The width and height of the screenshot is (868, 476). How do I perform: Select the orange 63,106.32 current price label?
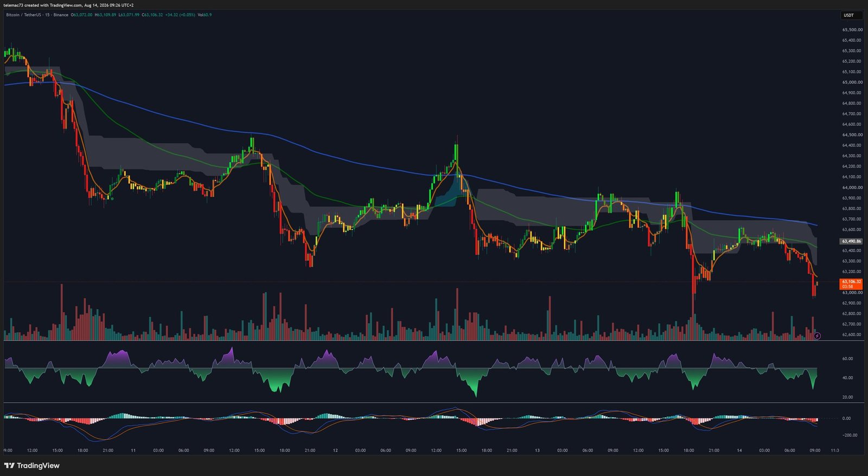click(851, 284)
